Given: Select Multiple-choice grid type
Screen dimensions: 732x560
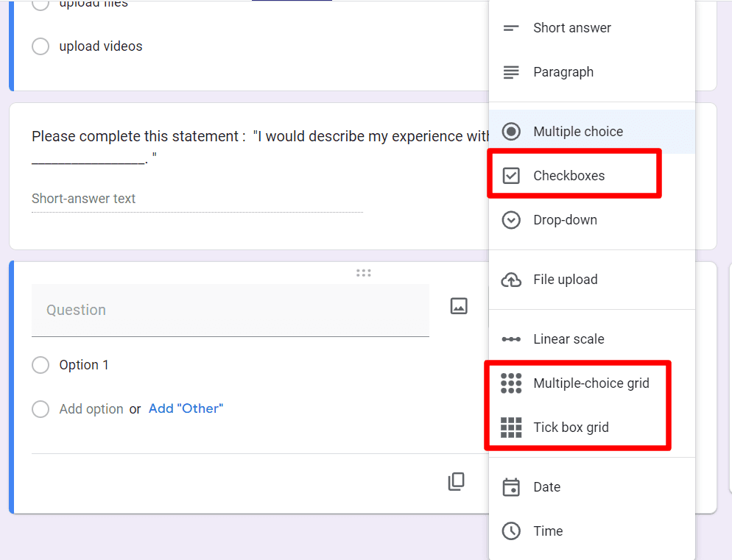Looking at the screenshot, I should 592,383.
